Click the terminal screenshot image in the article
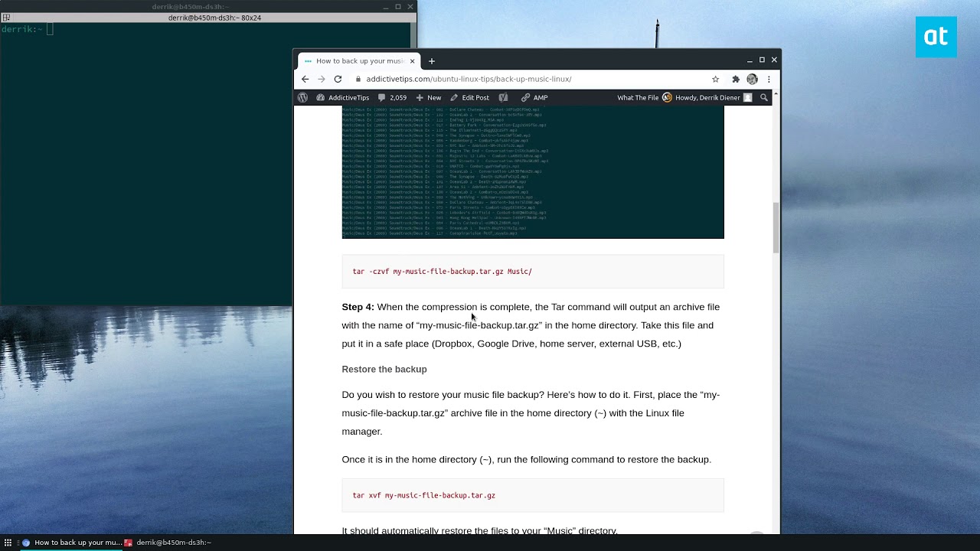 [x=533, y=172]
